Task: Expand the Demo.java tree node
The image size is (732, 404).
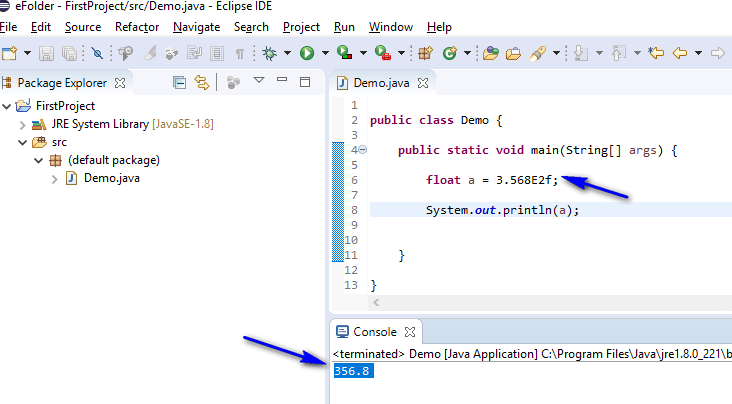Action: 55,179
